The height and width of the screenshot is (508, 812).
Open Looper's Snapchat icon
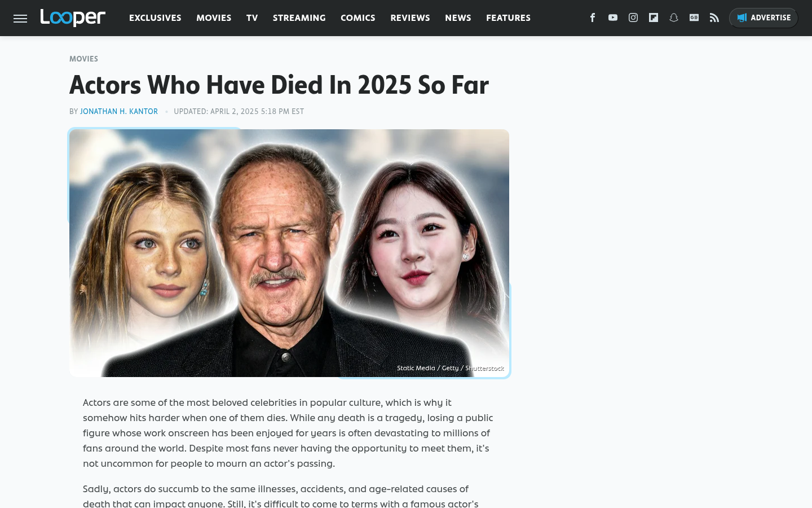pyautogui.click(x=674, y=17)
